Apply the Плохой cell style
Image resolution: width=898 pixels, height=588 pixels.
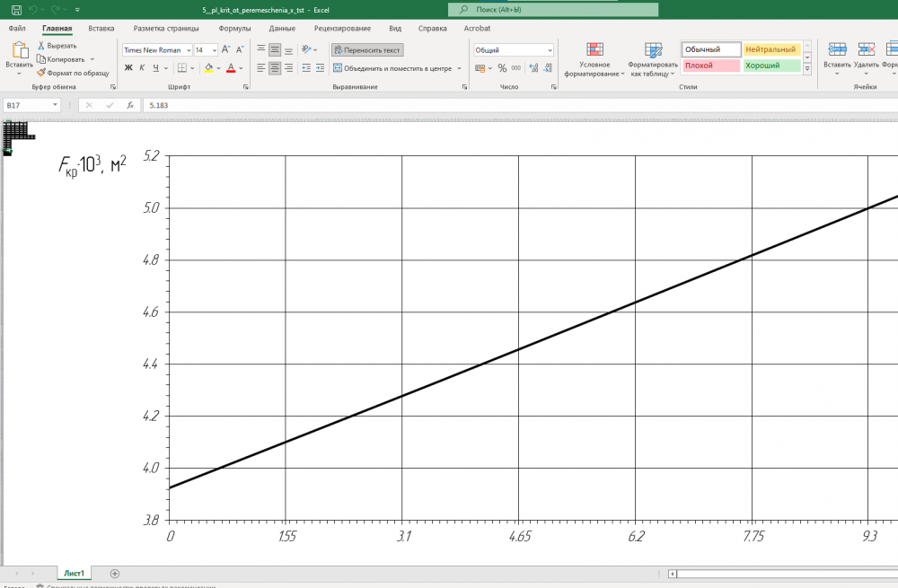tap(710, 66)
